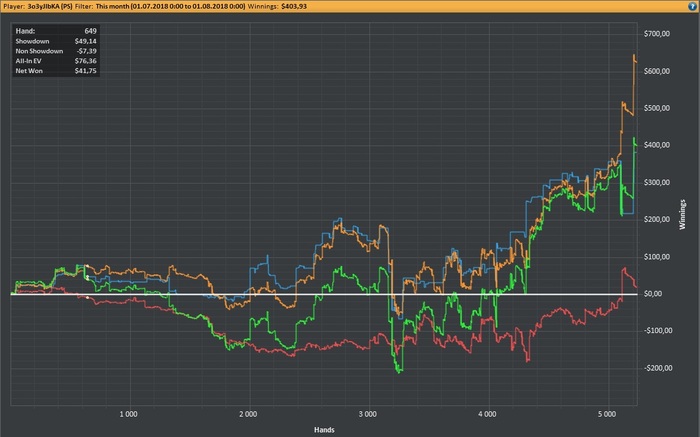The width and height of the screenshot is (700, 437).
Task: Click the Hand: label in legend box
Action: click(25, 31)
